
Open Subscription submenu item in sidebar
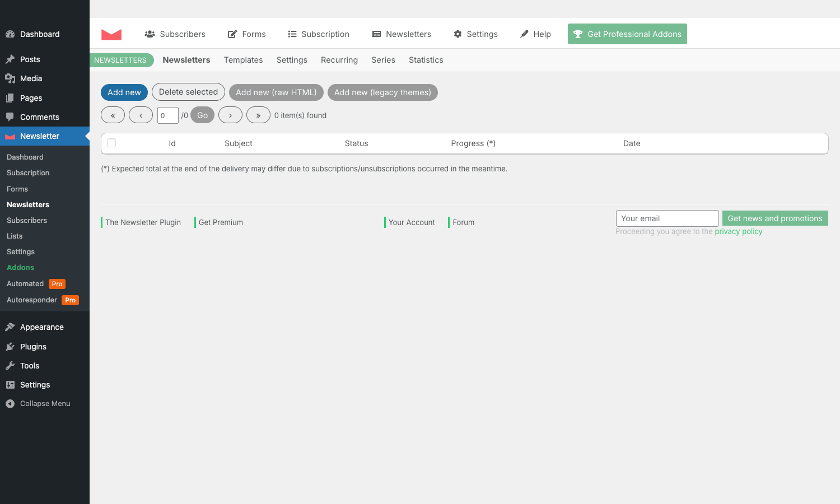click(x=45, y=173)
